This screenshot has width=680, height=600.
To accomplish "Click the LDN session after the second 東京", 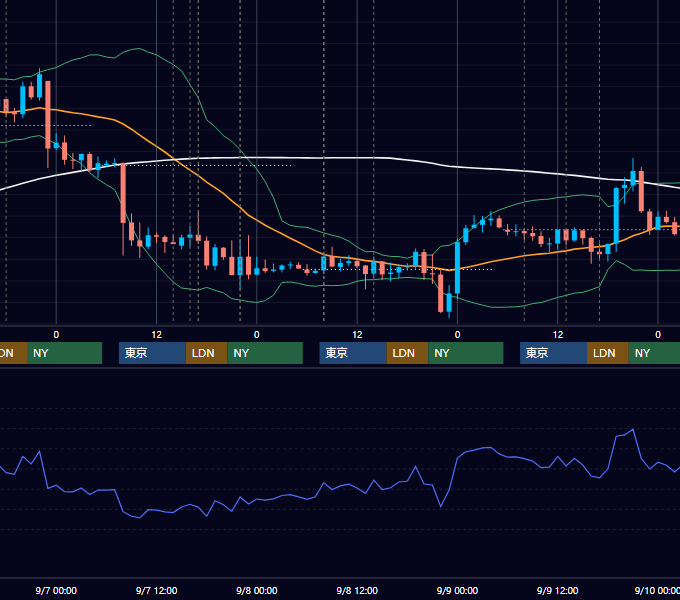I will 407,353.
